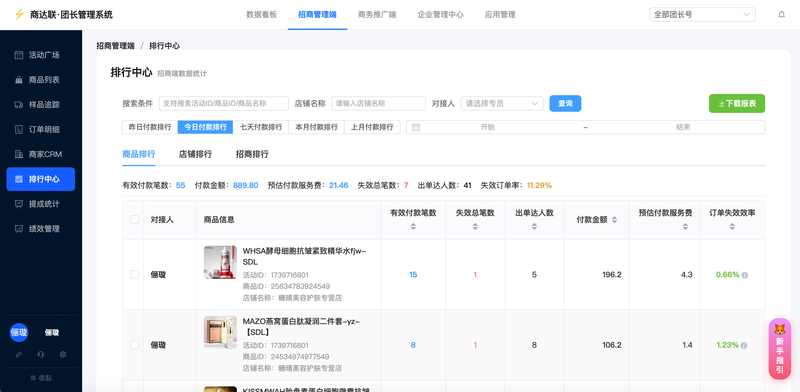Sort by 失效总笔数 column arrows
The width and height of the screenshot is (800, 392).
[x=475, y=227]
